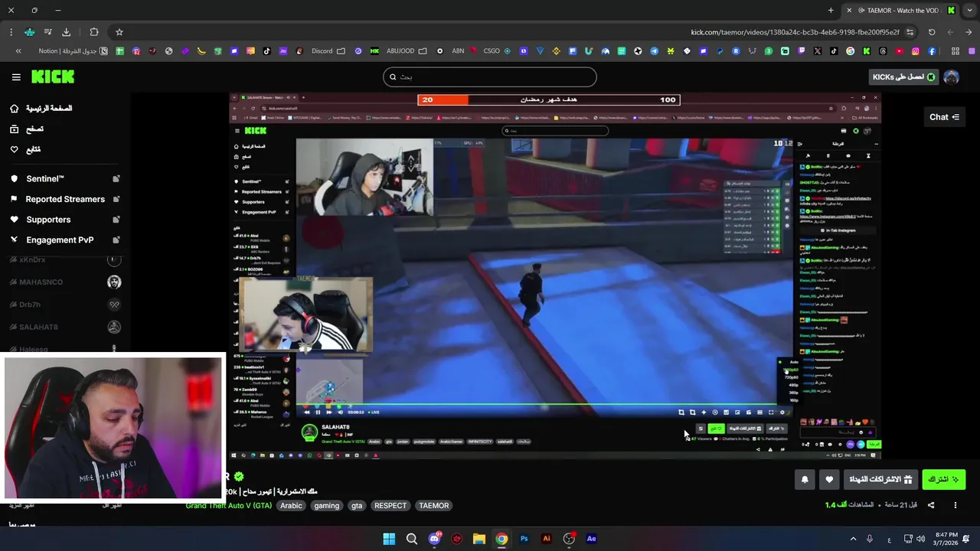Focus the Kick search field
Viewport: 980px width, 551px height.
(490, 77)
